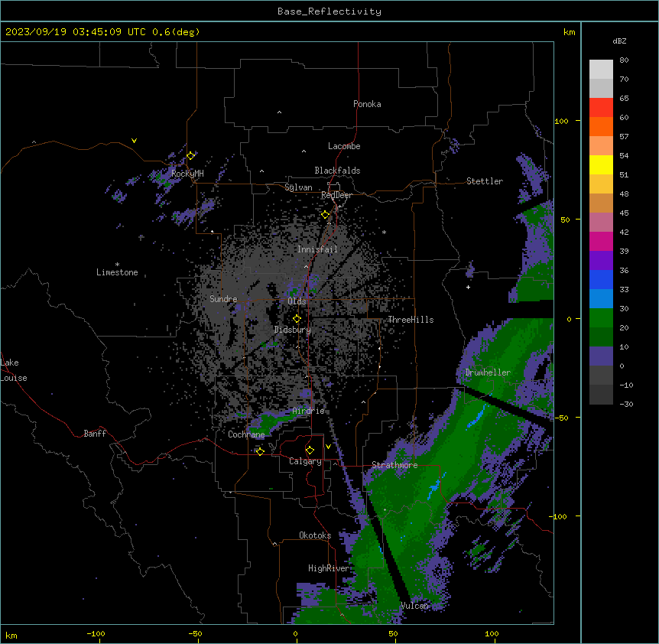Click the ThreeHills label

pos(411,320)
